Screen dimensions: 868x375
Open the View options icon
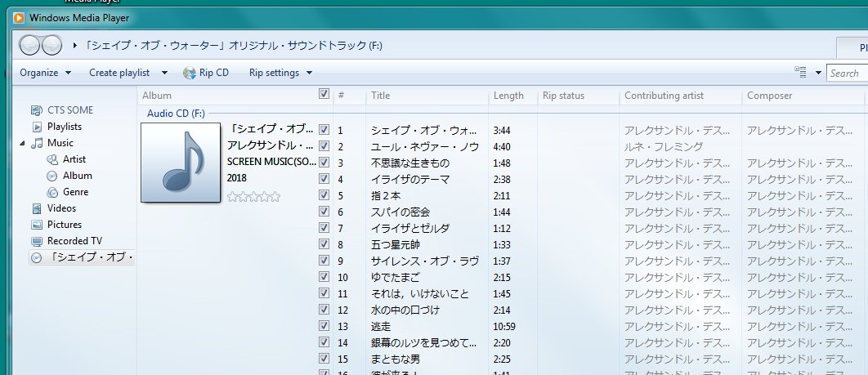point(800,72)
